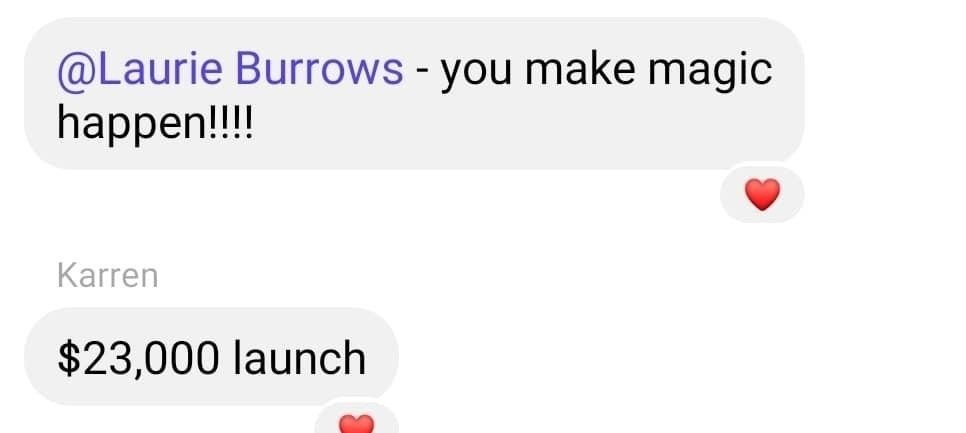
Task: Click the '$23,000' amount text
Action: coord(138,358)
